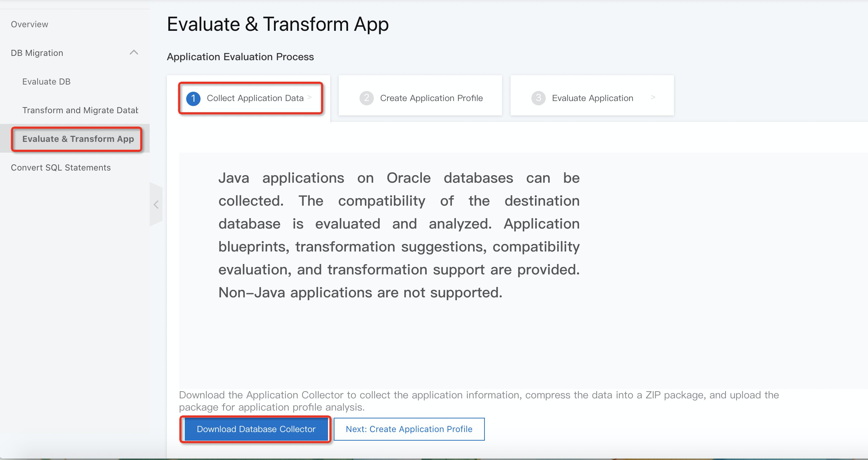The image size is (868, 460).
Task: Click arrow after Evaluate Application
Action: [653, 97]
